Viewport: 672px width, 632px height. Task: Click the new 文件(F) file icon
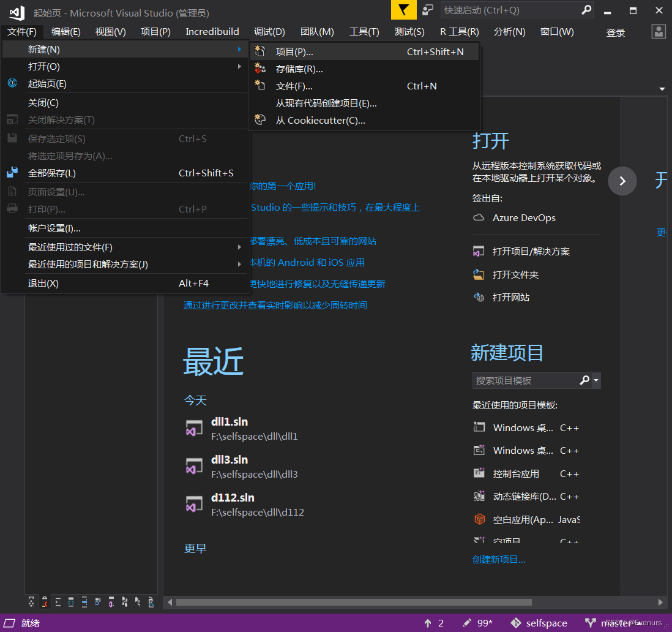[259, 85]
